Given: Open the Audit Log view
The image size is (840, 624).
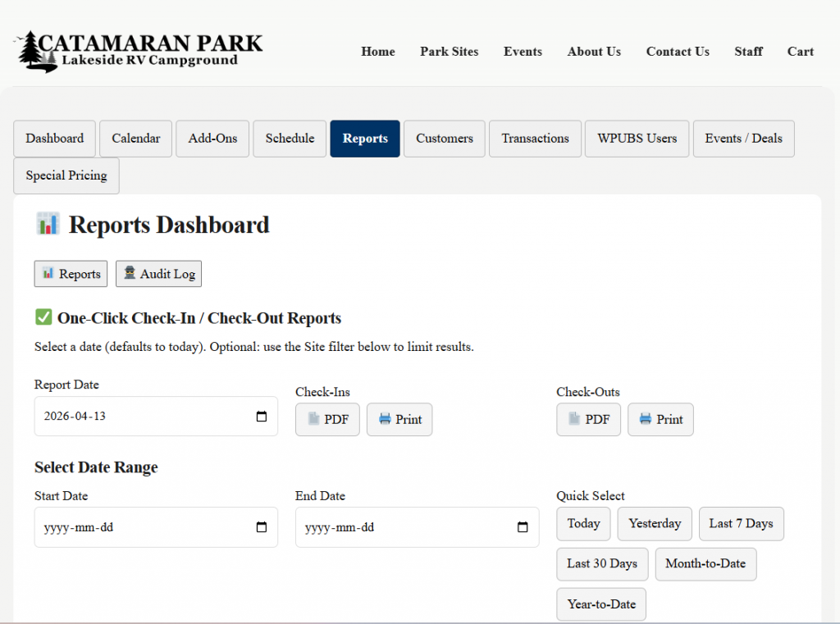Looking at the screenshot, I should tap(158, 274).
